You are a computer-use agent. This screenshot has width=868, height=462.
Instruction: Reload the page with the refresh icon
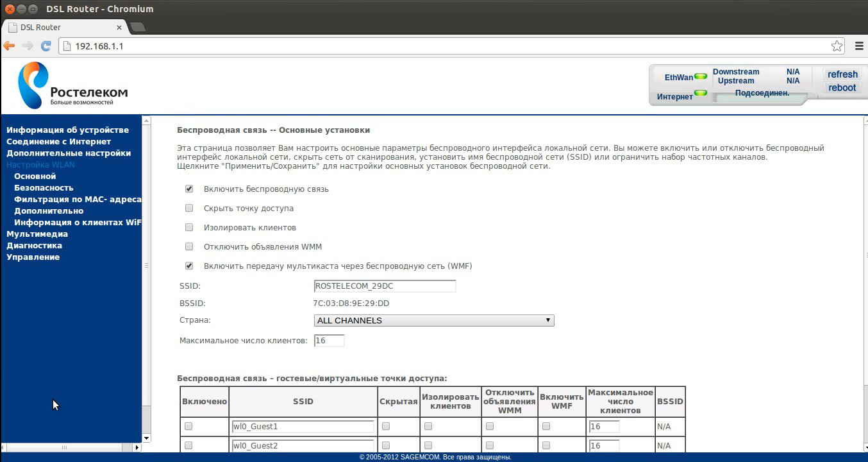[46, 46]
